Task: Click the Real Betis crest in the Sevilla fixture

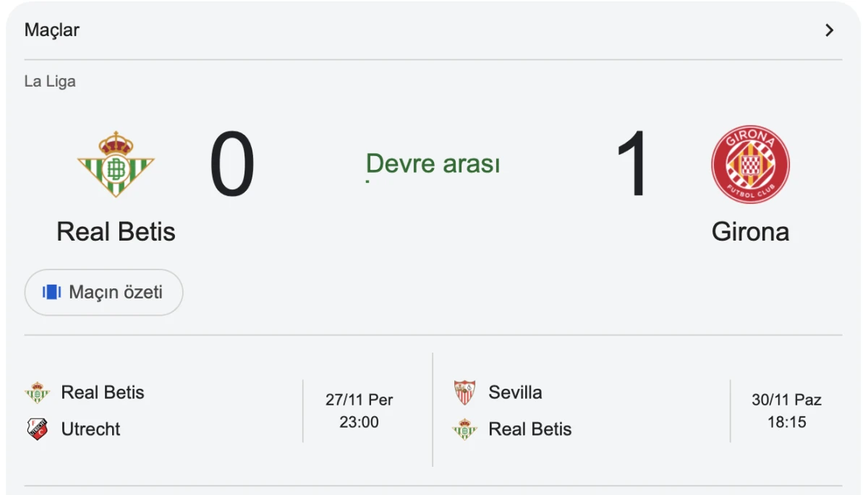Action: pyautogui.click(x=464, y=429)
